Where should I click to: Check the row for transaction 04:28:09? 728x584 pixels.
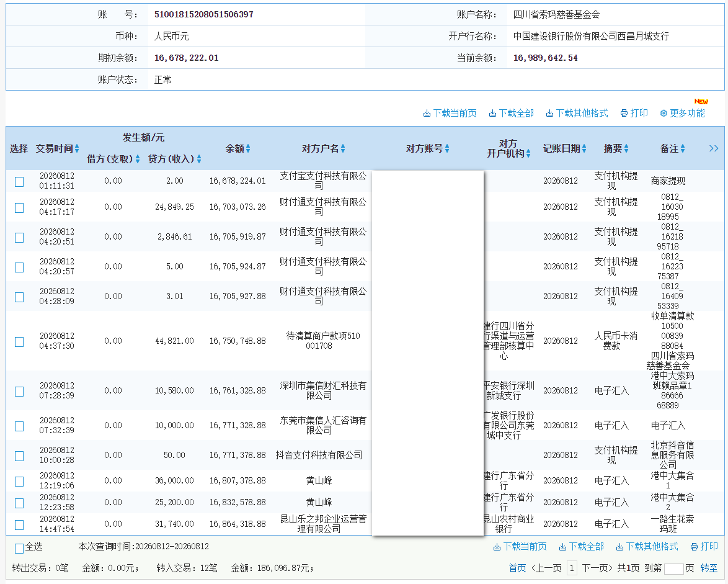pyautogui.click(x=19, y=297)
